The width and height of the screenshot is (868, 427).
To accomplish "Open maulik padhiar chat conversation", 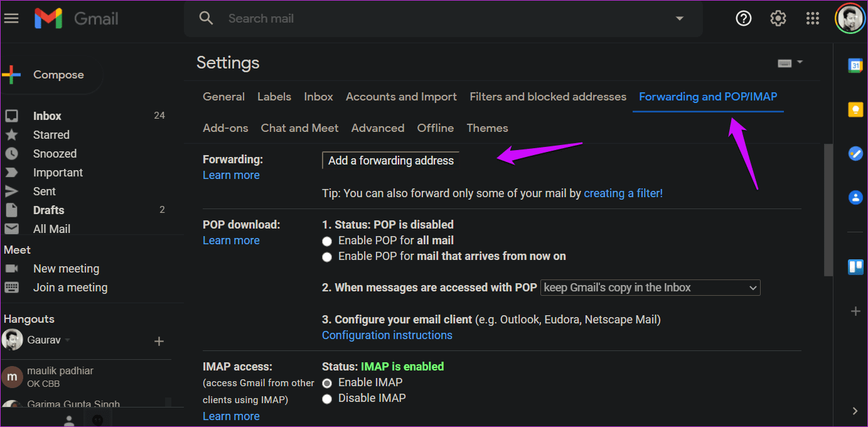I will [86, 376].
